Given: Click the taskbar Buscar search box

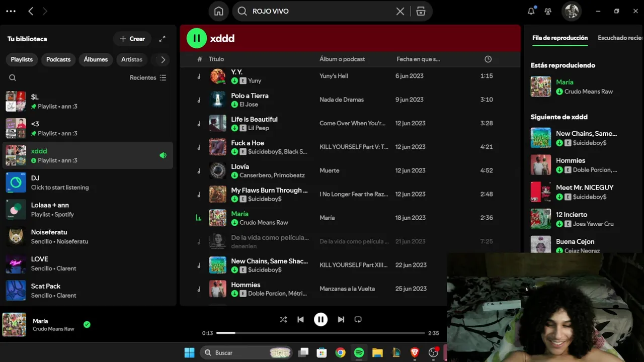Looking at the screenshot, I should coord(247,353).
